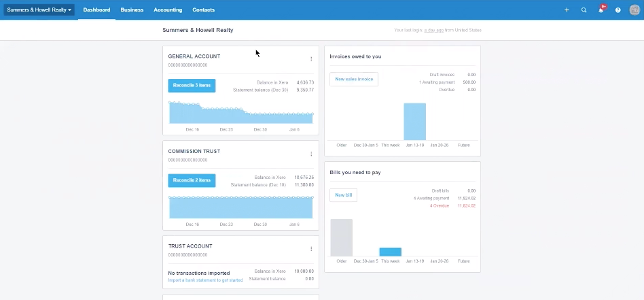Screen dimensions: 644x300
Task: Click General Account Xero balance 4,636.73
Action: (305, 82)
